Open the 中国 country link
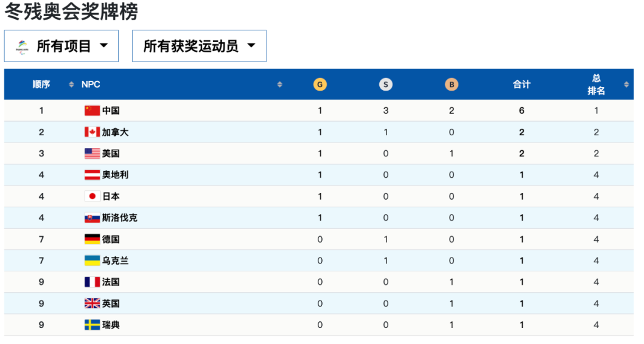Screen dimensions: 644x344 pyautogui.click(x=111, y=110)
